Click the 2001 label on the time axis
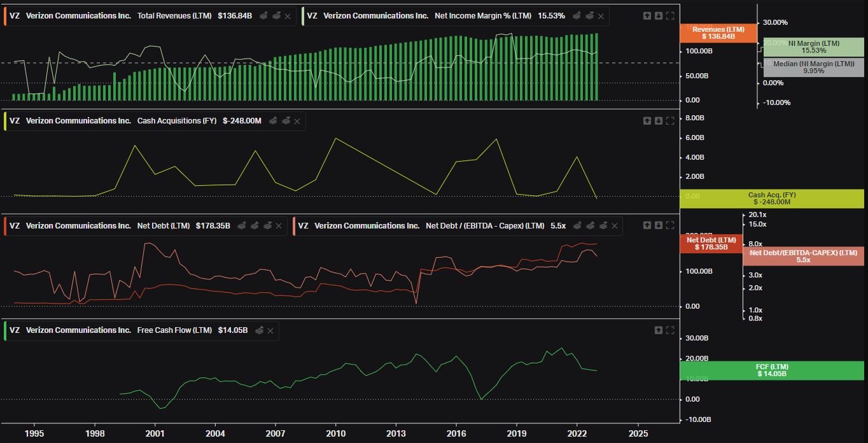 point(155,433)
